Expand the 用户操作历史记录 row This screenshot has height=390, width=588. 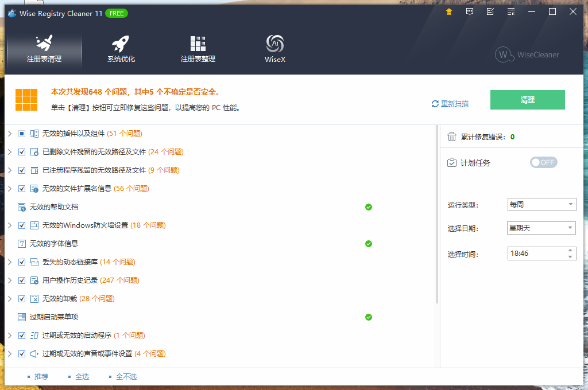tap(10, 280)
